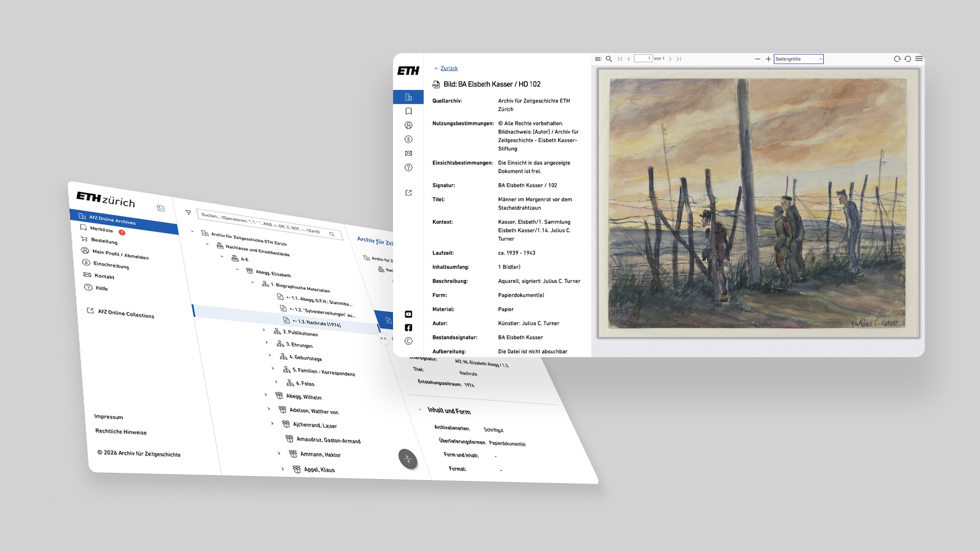Viewport: 980px width, 551px height.
Task: Toggle the PDF viewer sidebar list icon
Action: click(598, 59)
